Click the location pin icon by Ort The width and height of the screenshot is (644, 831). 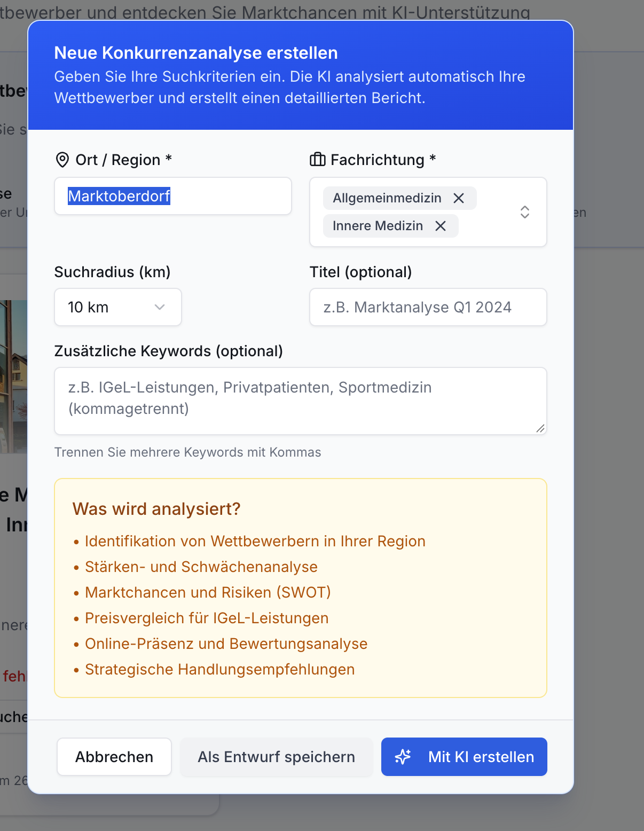click(62, 160)
